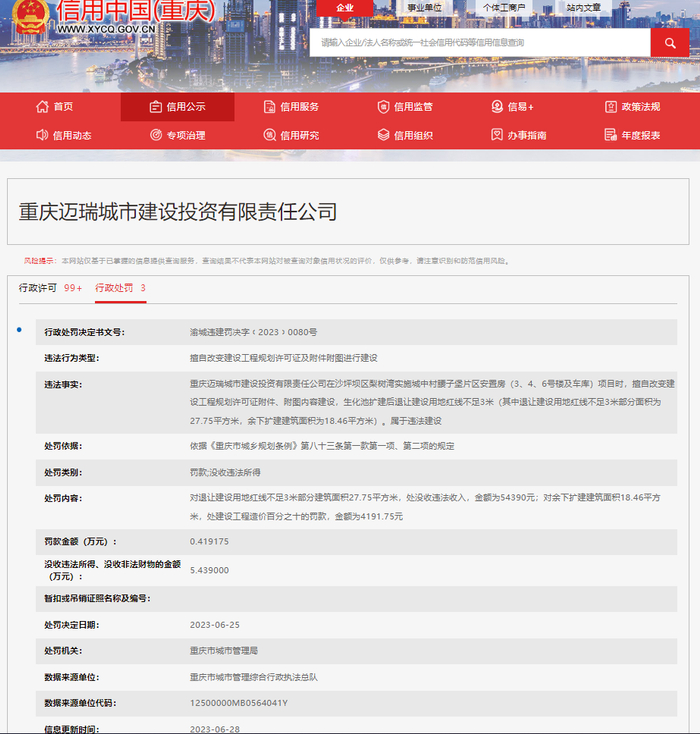700x734 pixels.
Task: Select the 个体工商户 search tab
Action: pyautogui.click(x=504, y=8)
